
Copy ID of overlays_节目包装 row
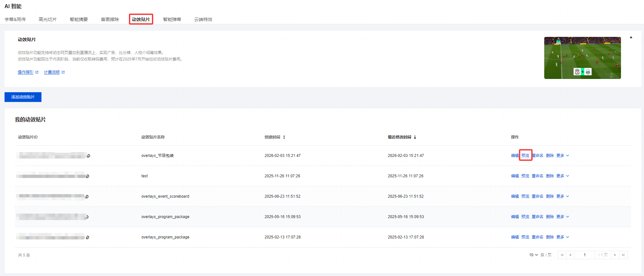[x=88, y=156]
